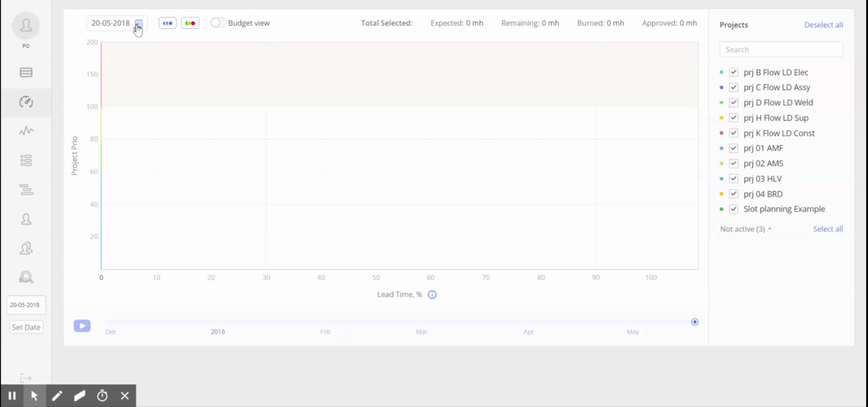
Task: Uncheck the Slot planning Example project
Action: 733,209
